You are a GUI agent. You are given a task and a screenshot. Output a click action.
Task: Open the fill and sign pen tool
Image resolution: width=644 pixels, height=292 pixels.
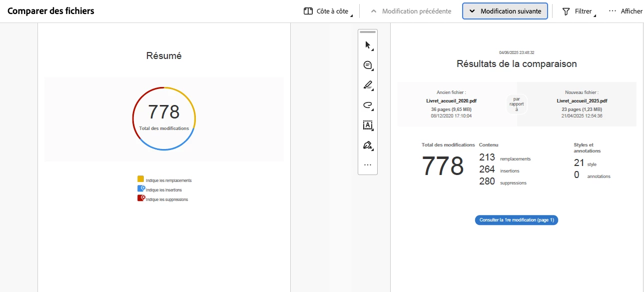click(x=368, y=145)
